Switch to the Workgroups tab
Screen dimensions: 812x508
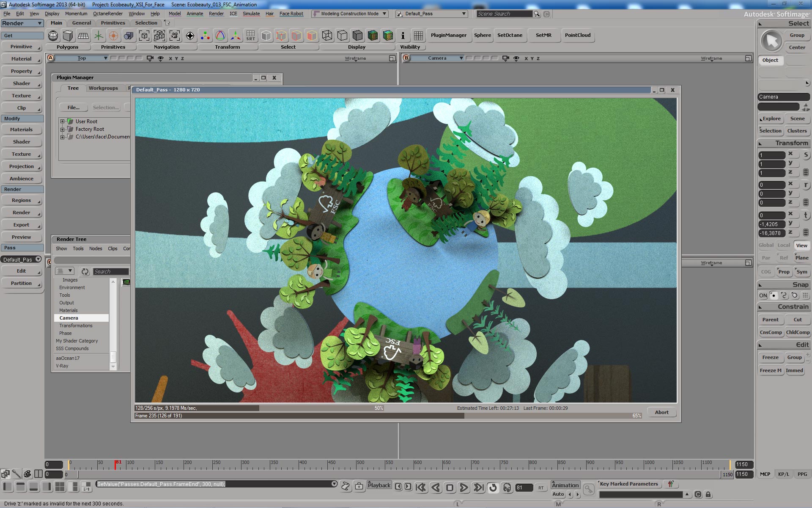103,88
